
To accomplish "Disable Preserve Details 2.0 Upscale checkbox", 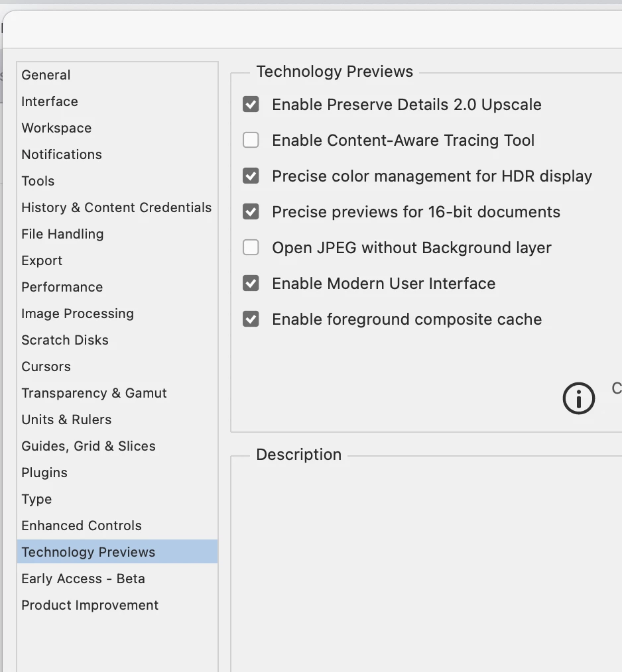I will point(251,105).
